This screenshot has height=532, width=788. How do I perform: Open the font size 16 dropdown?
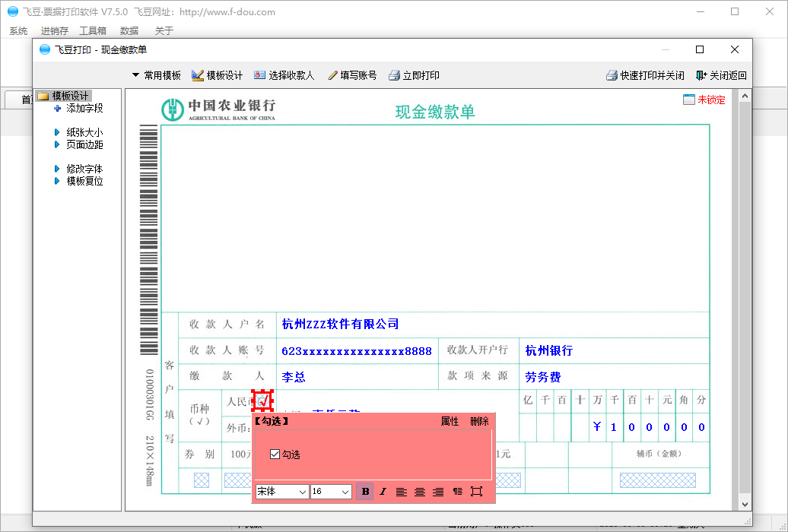[331, 491]
